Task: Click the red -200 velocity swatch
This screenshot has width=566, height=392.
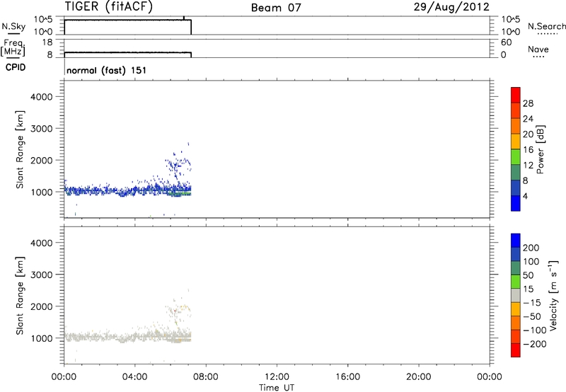Action: click(x=516, y=350)
